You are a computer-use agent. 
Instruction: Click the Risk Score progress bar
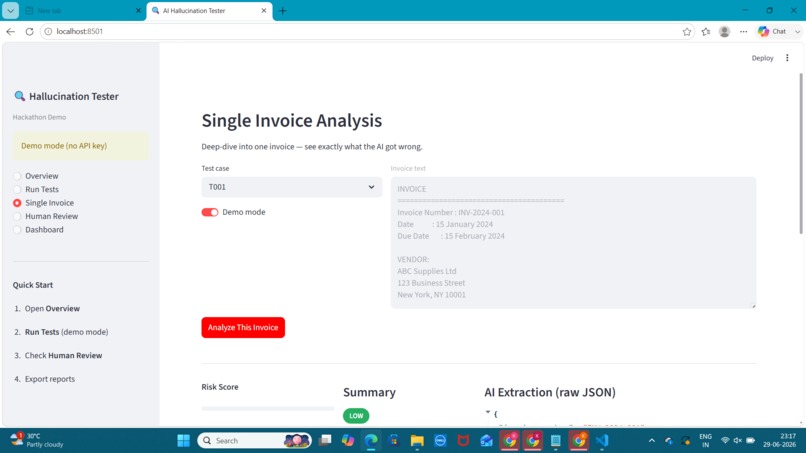coord(268,408)
